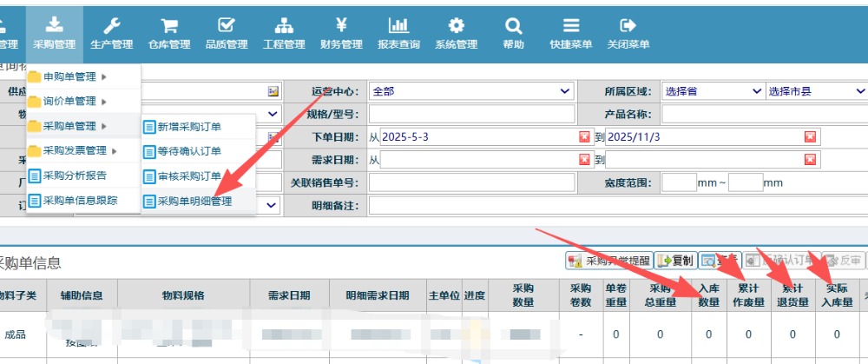The width and height of the screenshot is (868, 364).
Task: Select 采购单明细管理 in the submenu
Action: tap(194, 202)
